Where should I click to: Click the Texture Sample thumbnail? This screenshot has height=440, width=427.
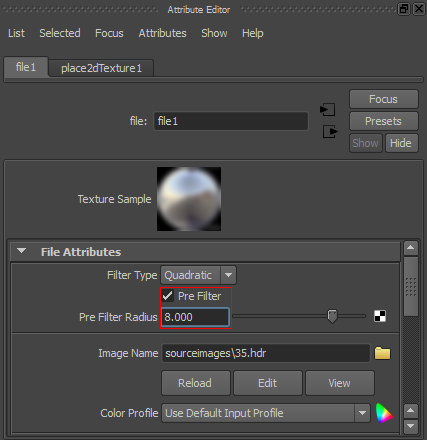[189, 199]
